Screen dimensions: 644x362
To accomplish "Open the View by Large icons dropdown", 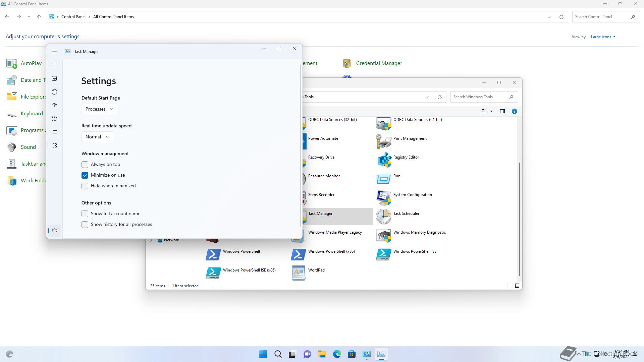I will pos(603,37).
